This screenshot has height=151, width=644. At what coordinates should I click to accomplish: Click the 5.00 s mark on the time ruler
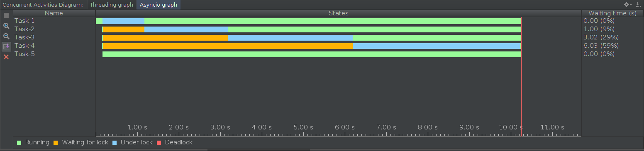pyautogui.click(x=303, y=127)
